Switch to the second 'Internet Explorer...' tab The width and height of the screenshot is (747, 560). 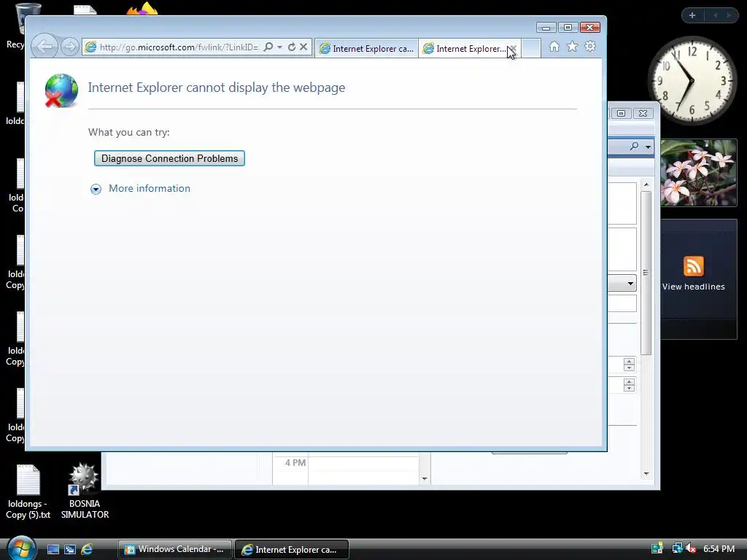tap(465, 48)
